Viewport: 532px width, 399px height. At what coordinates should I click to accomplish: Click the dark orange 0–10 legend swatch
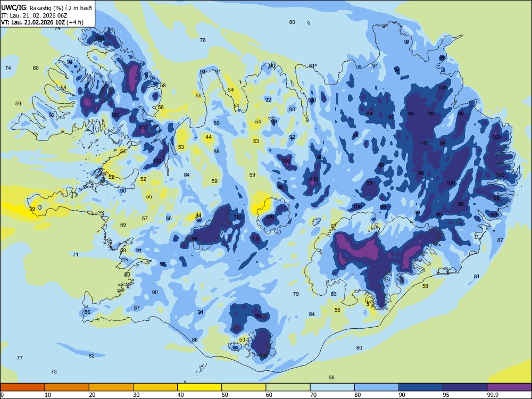(22, 387)
